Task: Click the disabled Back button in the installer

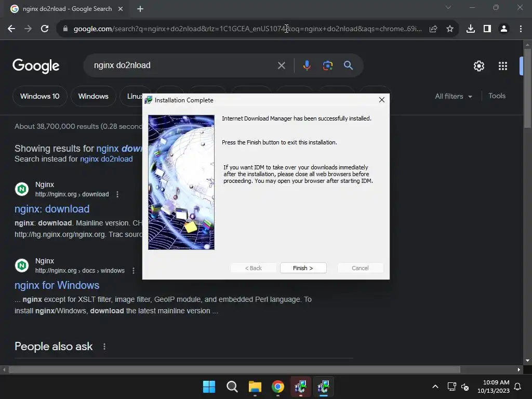Action: pos(253,268)
